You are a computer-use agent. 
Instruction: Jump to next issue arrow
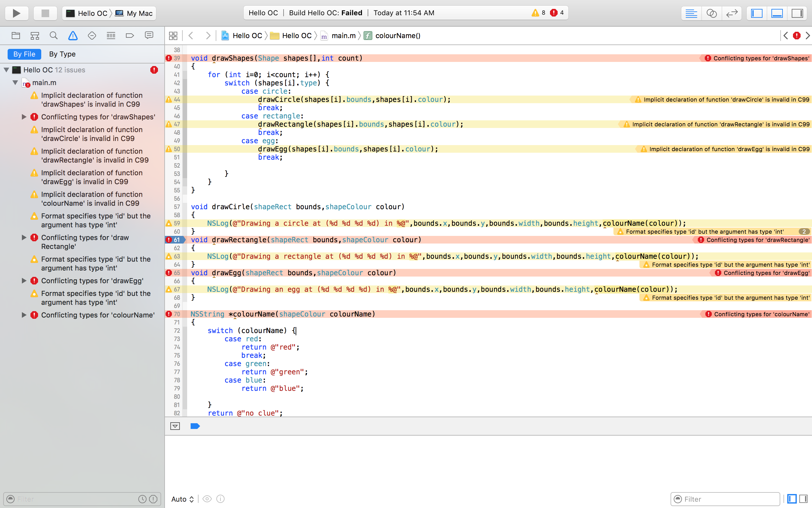coord(808,36)
